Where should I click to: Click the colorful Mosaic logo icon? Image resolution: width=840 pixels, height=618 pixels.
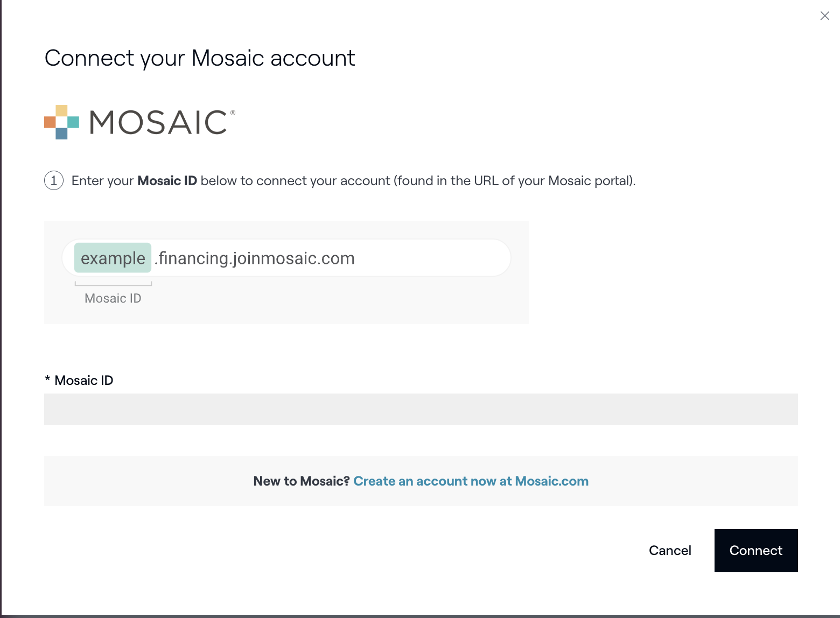[x=61, y=122]
